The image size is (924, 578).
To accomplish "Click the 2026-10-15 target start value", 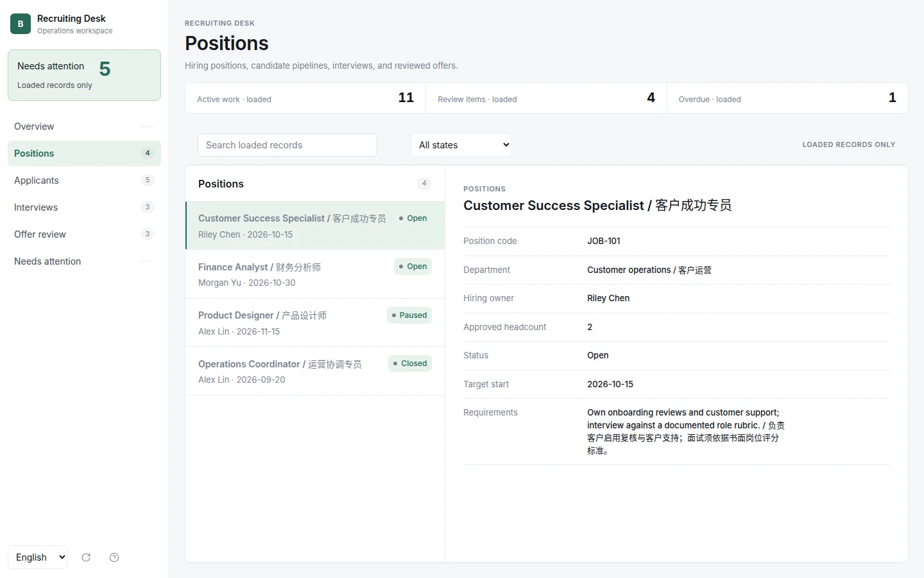I will [610, 384].
